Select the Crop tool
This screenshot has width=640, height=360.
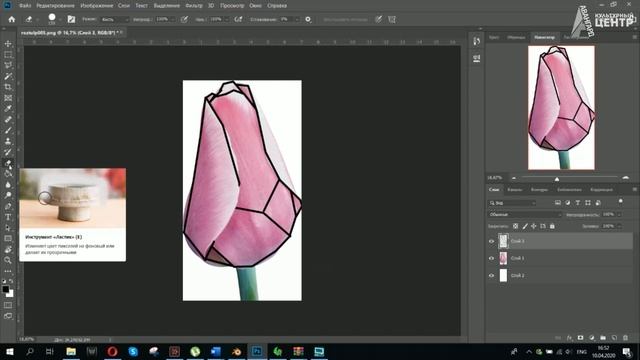[x=8, y=87]
